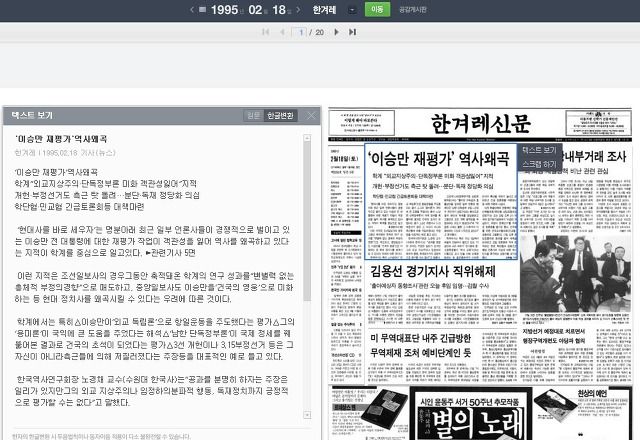Jump to last newspaper page
The height and width of the screenshot is (440, 640).
pyautogui.click(x=353, y=32)
